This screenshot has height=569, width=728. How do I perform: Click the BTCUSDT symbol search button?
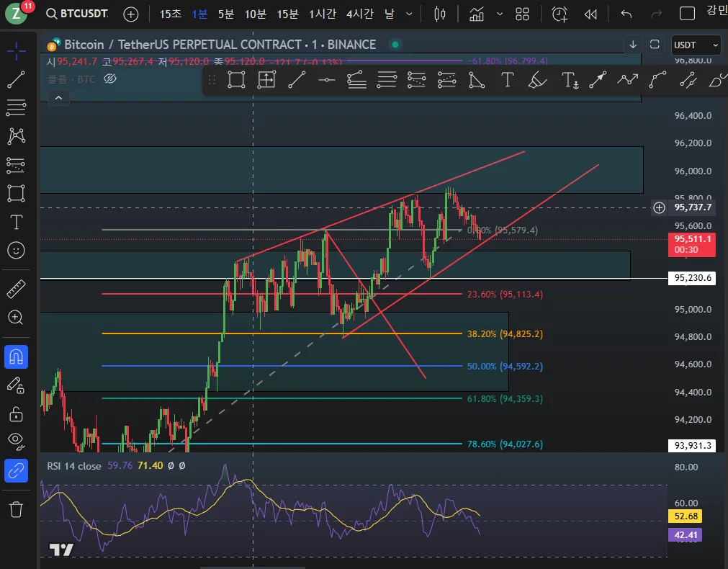[x=76, y=14]
